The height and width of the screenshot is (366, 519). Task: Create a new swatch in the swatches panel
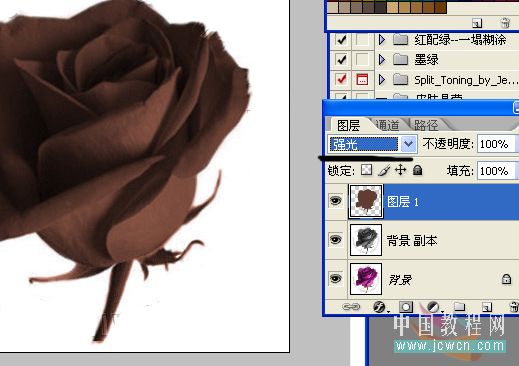[477, 23]
